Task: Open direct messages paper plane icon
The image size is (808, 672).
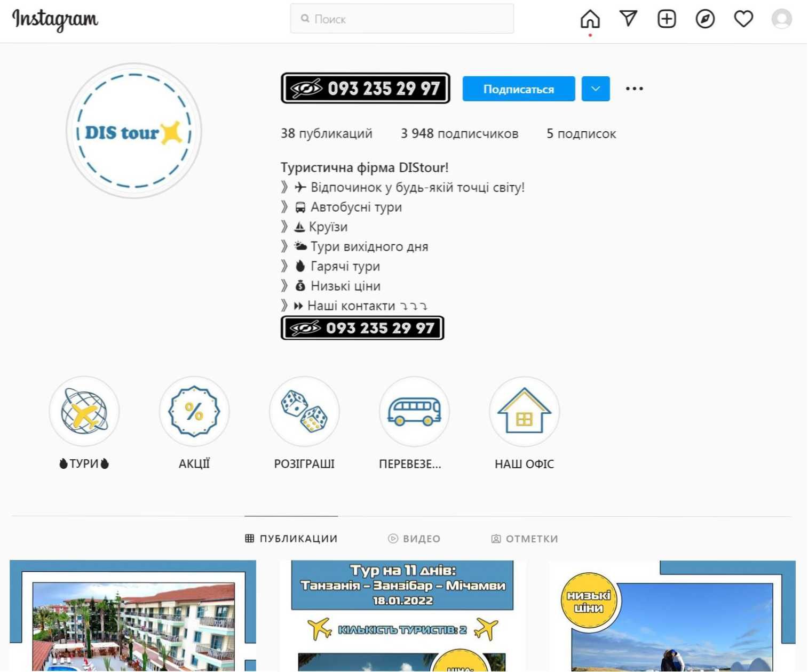Action: pos(628,19)
